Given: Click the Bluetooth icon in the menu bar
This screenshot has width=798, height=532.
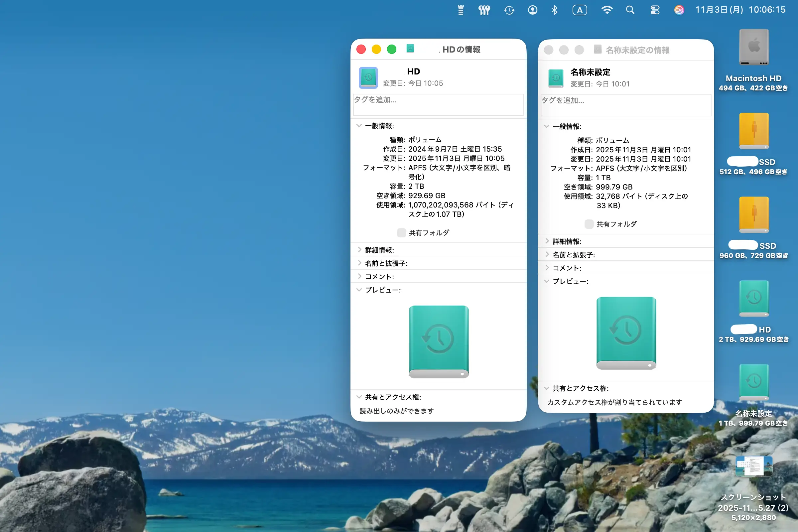Looking at the screenshot, I should click(x=554, y=10).
